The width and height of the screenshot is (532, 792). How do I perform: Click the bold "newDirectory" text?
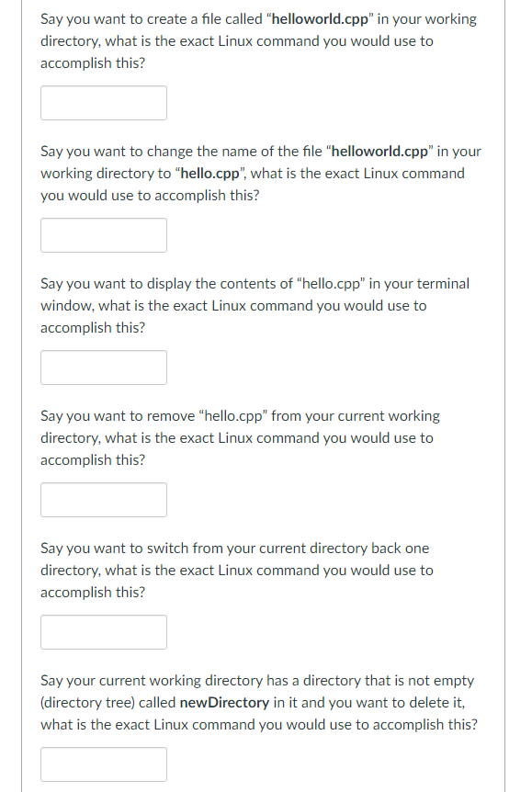(224, 703)
